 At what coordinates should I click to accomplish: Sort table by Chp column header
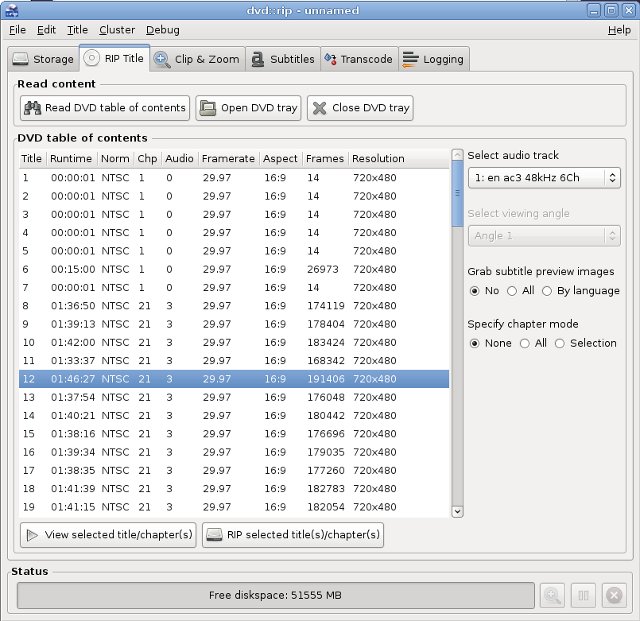point(147,159)
